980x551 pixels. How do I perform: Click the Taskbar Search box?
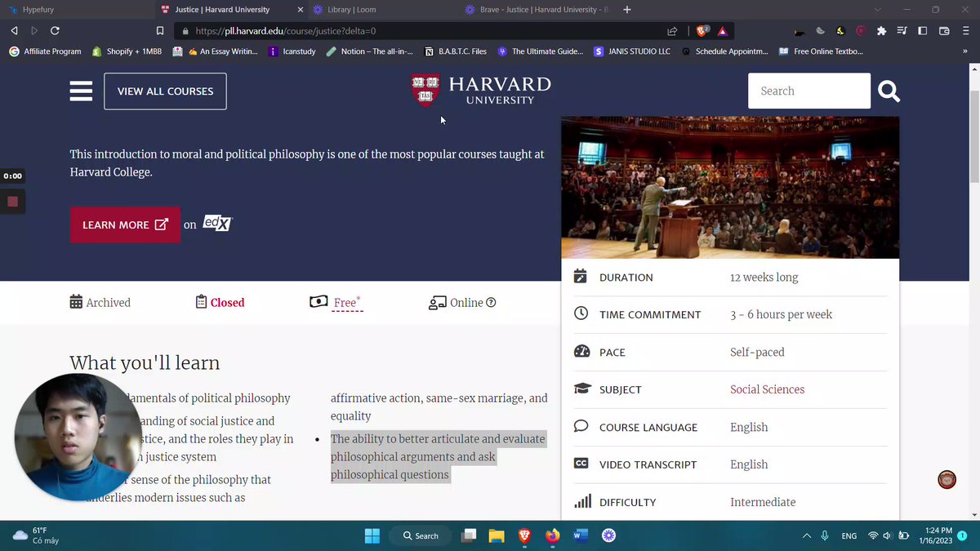pos(421,535)
